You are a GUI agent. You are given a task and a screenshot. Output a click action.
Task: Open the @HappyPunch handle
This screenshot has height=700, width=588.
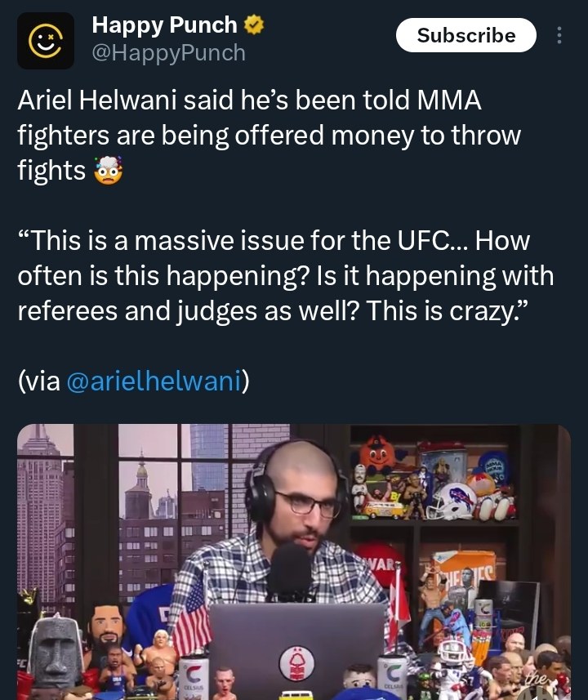[169, 52]
